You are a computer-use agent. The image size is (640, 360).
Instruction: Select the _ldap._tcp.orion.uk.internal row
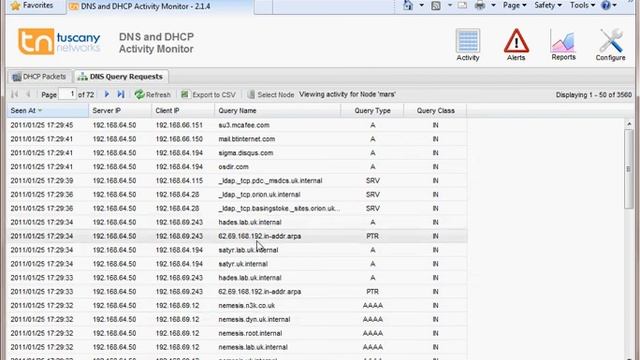pyautogui.click(x=237, y=195)
